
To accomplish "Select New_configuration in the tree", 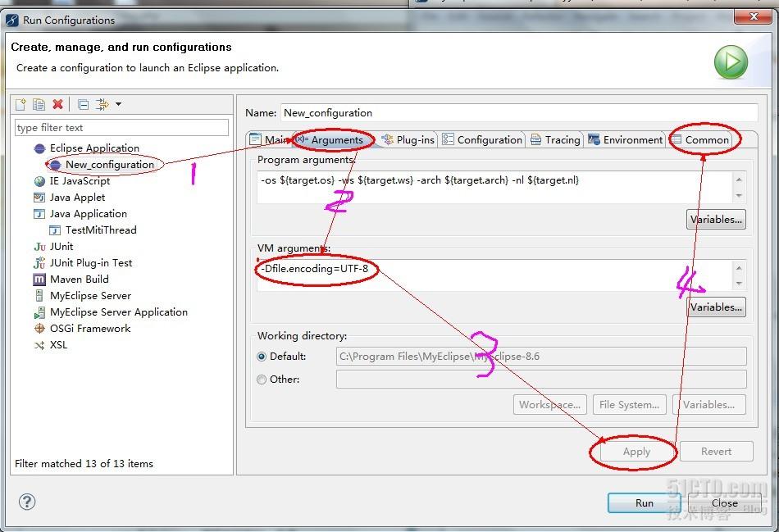I will coord(110,165).
